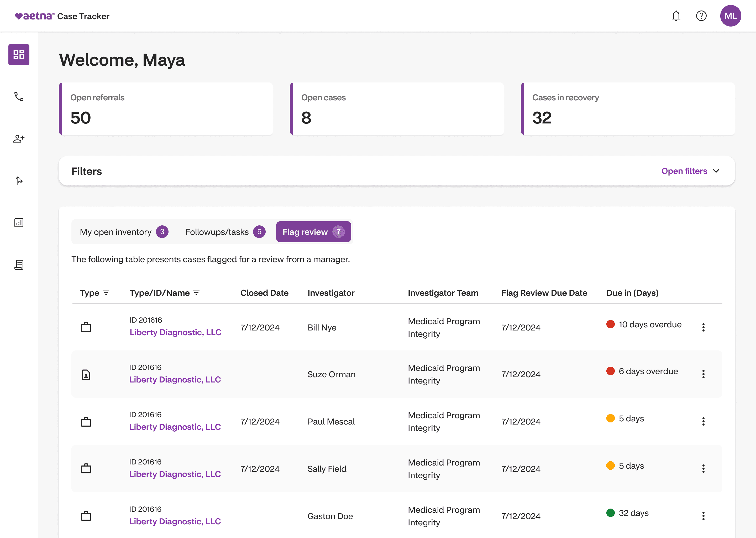756x538 pixels.
Task: Click the phone icon in sidebar
Action: 19,97
